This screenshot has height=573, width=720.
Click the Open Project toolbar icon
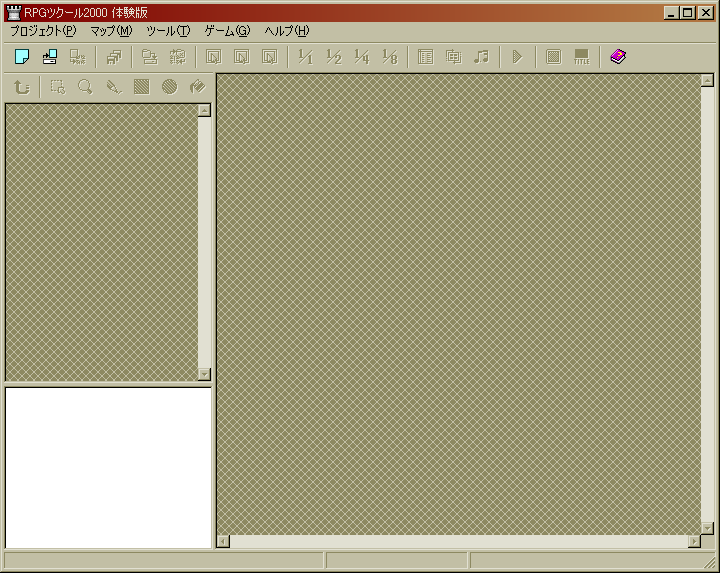click(x=49, y=57)
